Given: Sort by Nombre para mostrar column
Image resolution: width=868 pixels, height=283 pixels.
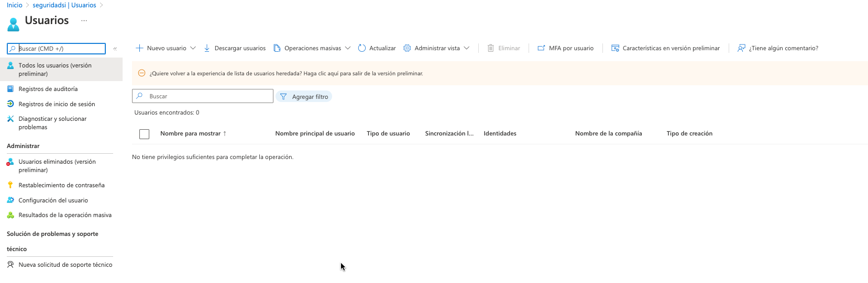Looking at the screenshot, I should pos(191,134).
